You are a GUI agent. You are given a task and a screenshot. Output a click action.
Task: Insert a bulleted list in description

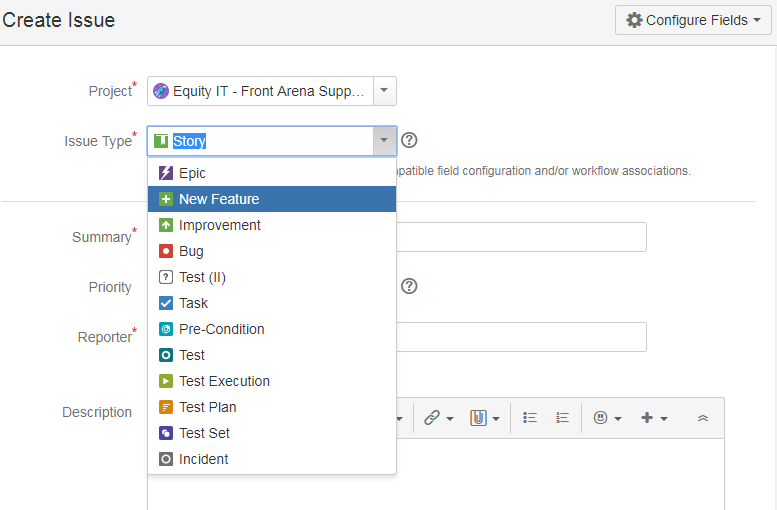tap(530, 418)
